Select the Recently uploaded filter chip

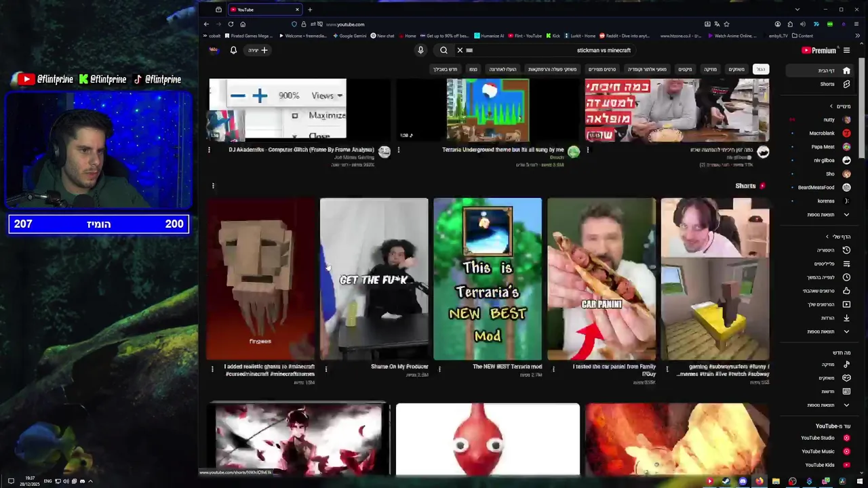(x=503, y=69)
